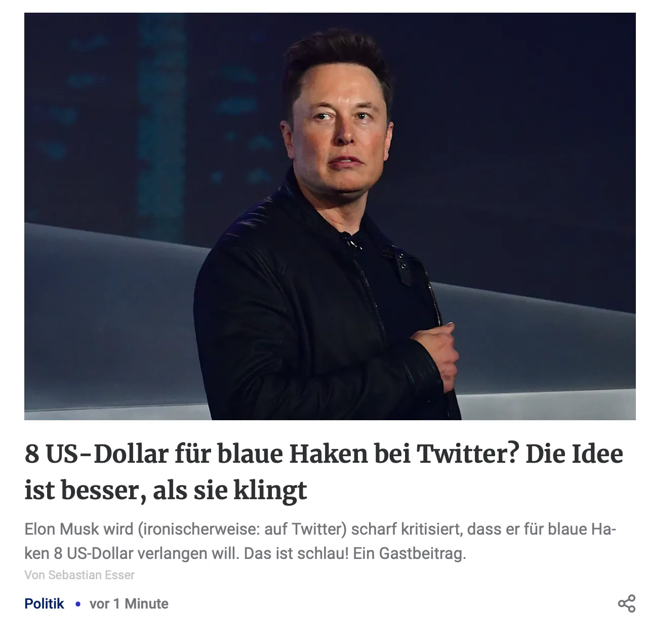This screenshot has width=647, height=644.
Task: Click the words 'Die Idee' in the headline
Action: point(575,453)
